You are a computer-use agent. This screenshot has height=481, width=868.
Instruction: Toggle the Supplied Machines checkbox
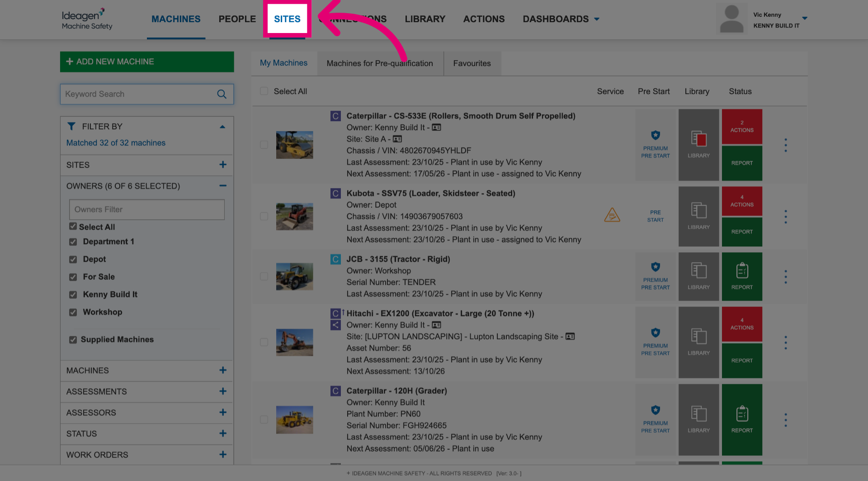[73, 340]
